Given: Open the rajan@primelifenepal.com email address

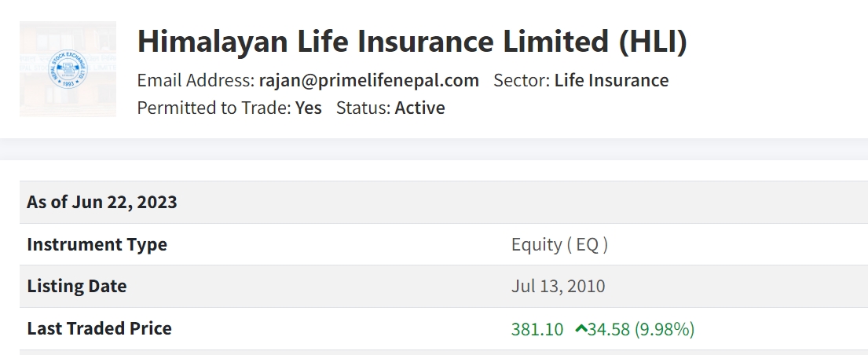Looking at the screenshot, I should coord(368,80).
